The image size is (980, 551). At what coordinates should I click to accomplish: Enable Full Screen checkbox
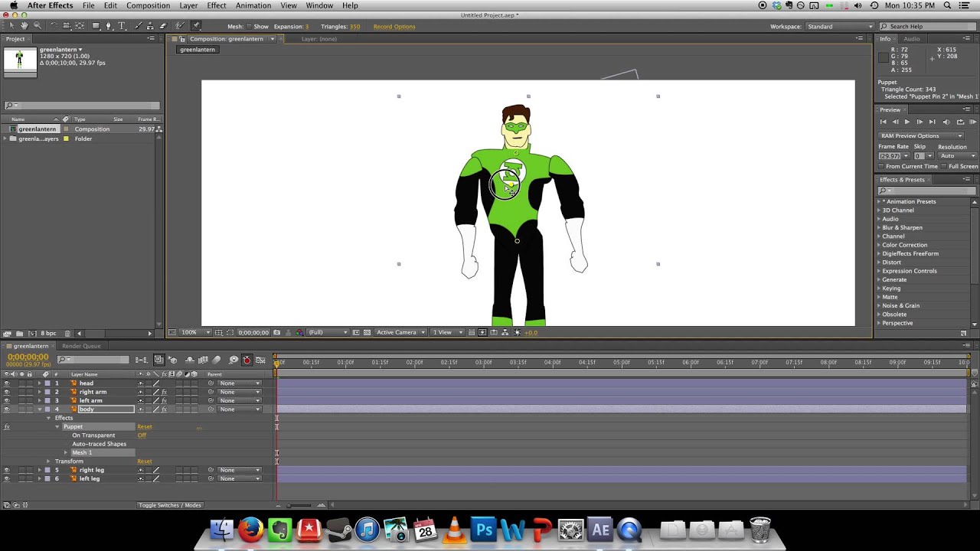pos(944,166)
